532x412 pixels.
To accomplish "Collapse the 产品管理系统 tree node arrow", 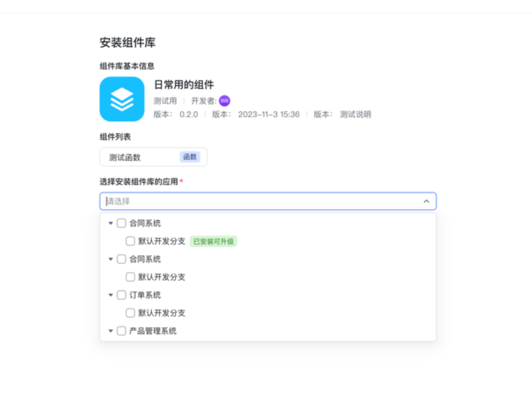I will [111, 331].
